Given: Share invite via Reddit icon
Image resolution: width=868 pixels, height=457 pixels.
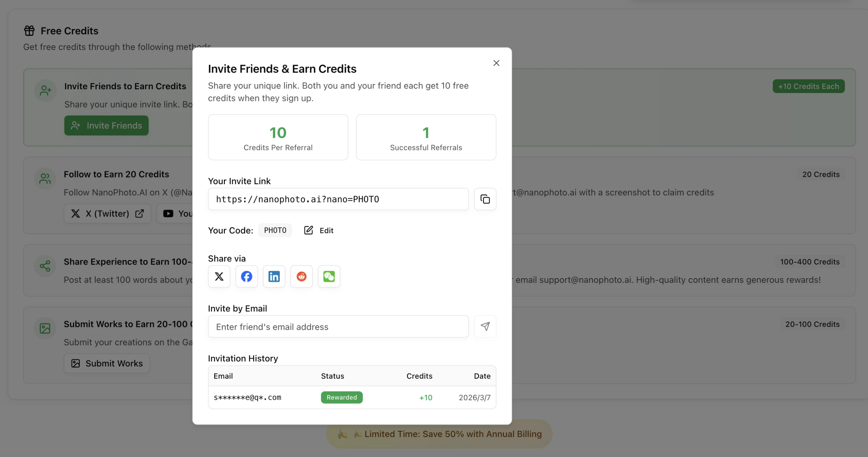Looking at the screenshot, I should 301,276.
